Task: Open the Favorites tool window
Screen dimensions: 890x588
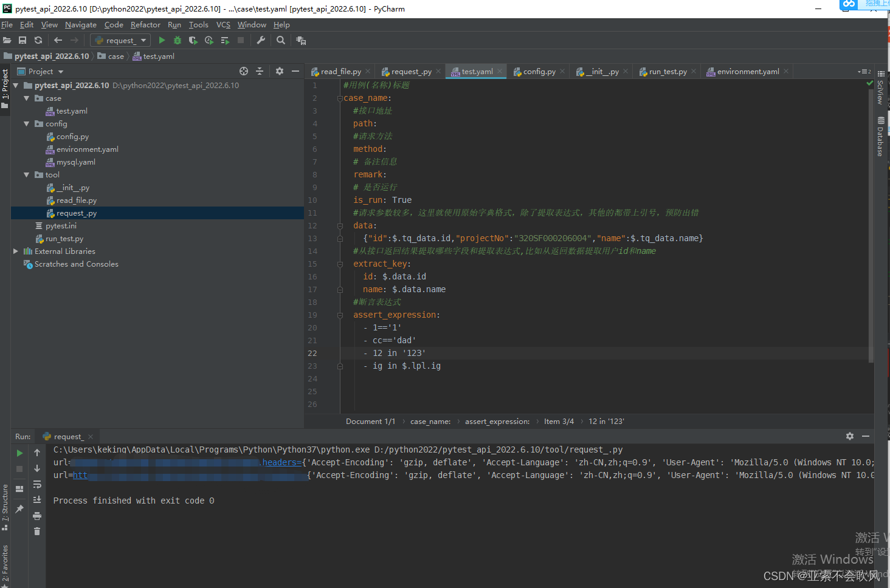Action: [x=5, y=566]
